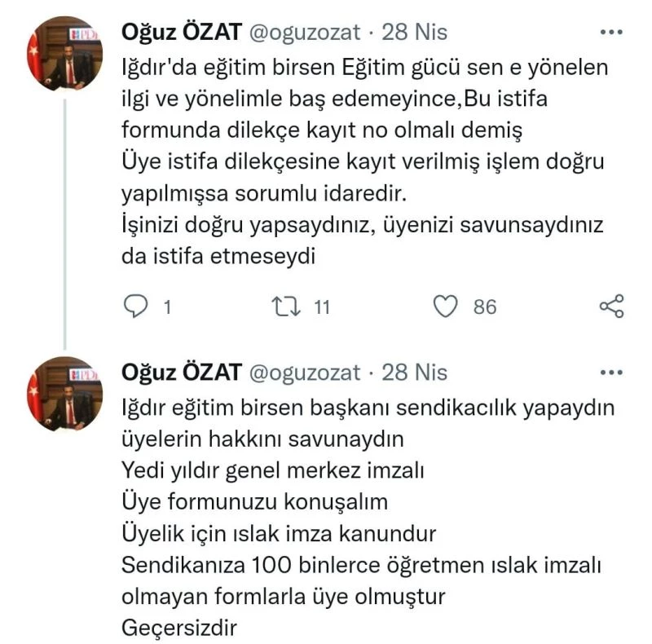Select the Oğuz ÖZAT display name
652x644 pixels.
coord(180,29)
